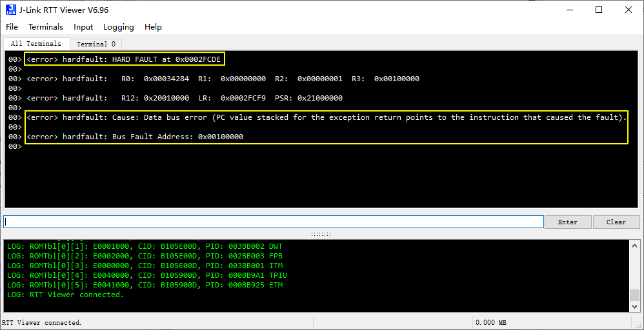Open the Help menu

153,27
